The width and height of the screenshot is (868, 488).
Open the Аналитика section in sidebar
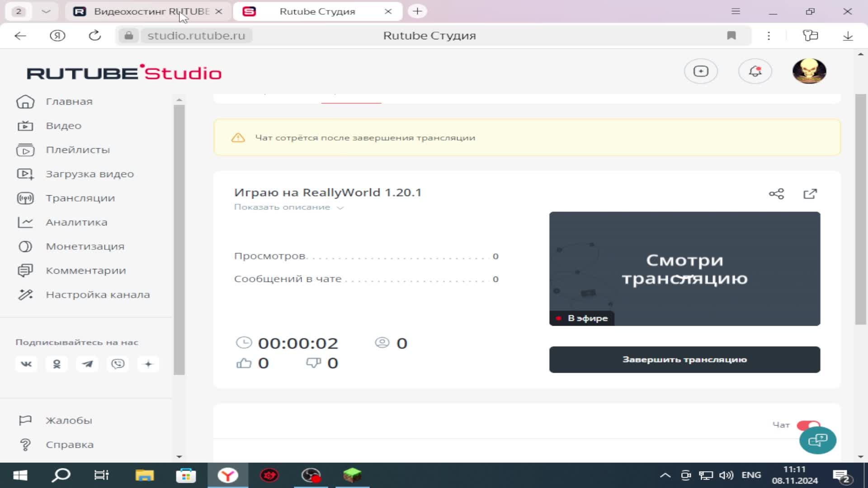tap(76, 222)
